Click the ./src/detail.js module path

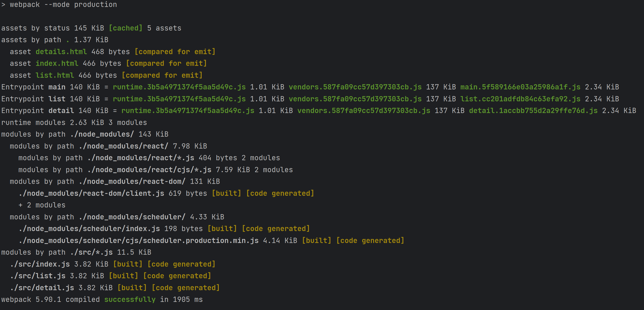pyautogui.click(x=42, y=288)
